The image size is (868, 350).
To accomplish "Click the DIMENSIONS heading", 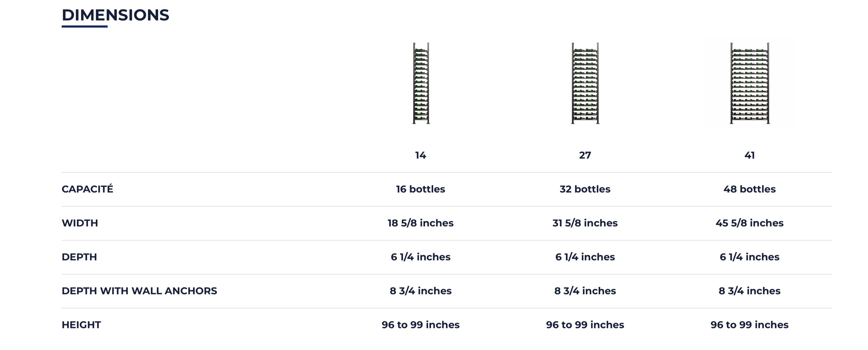I will 115,15.
